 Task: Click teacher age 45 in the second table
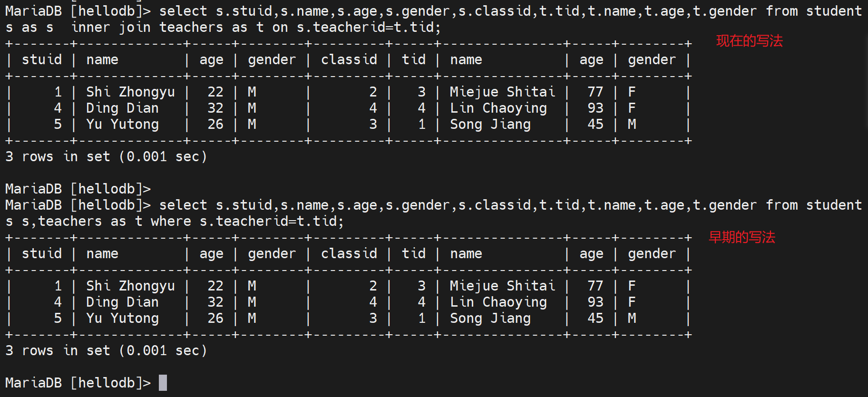[x=595, y=319]
